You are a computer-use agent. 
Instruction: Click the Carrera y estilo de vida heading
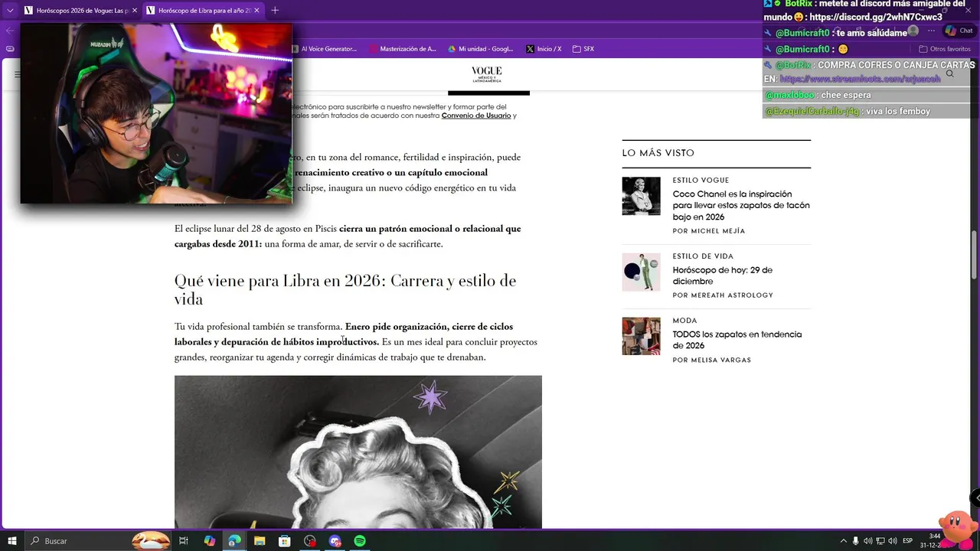[x=345, y=289]
